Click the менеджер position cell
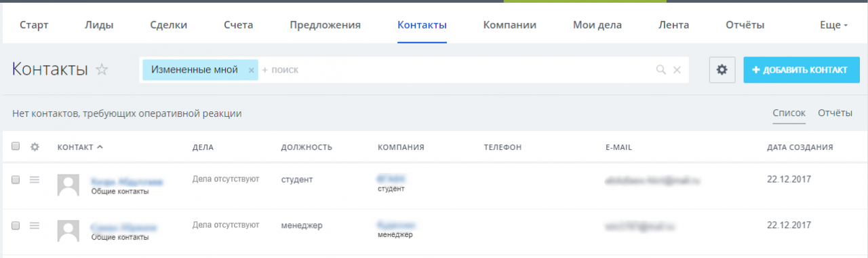This screenshot has width=868, height=258. click(302, 225)
